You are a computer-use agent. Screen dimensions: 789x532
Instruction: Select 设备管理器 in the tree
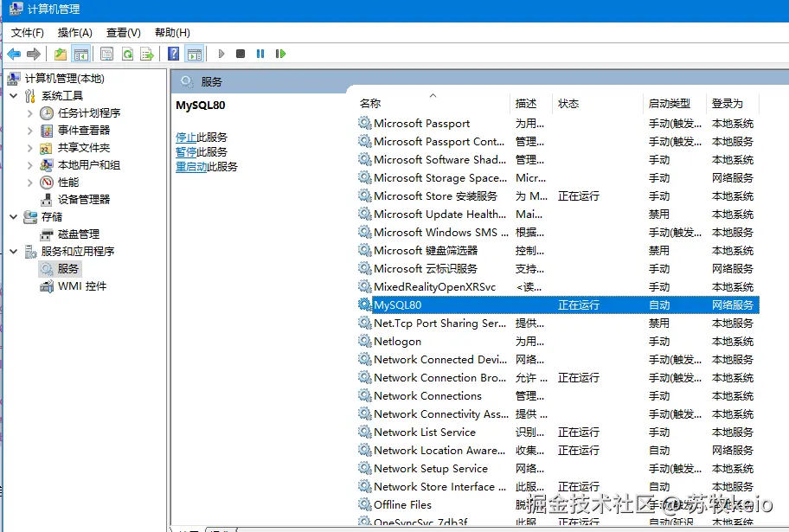(84, 199)
